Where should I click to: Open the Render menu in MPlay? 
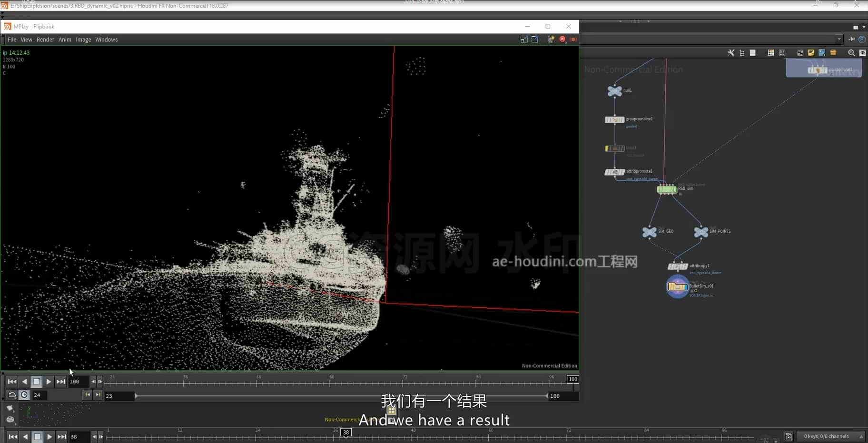click(x=45, y=39)
